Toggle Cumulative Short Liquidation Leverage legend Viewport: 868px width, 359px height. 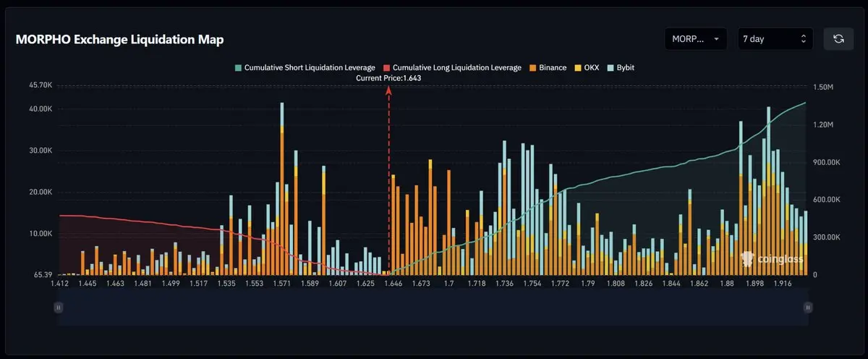[x=305, y=67]
